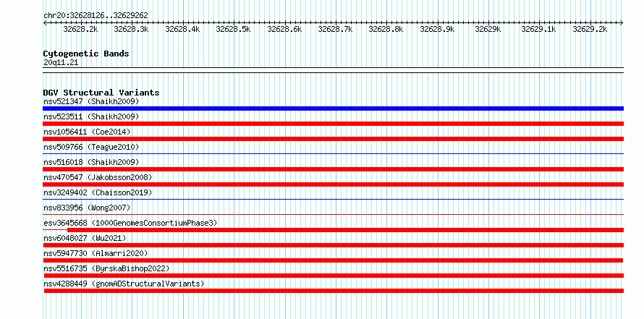Click the 32628.9k ruler tick label
The width and height of the screenshot is (644, 319).
pyautogui.click(x=437, y=29)
